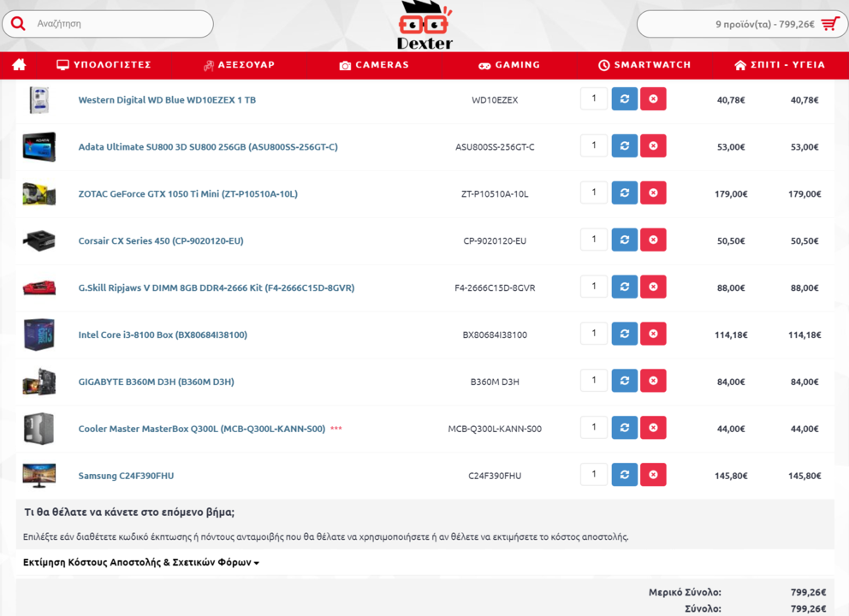Update quantity for ZOTAC GeForce GTX 1050 Ti
This screenshot has height=616, width=849.
pyautogui.click(x=624, y=192)
